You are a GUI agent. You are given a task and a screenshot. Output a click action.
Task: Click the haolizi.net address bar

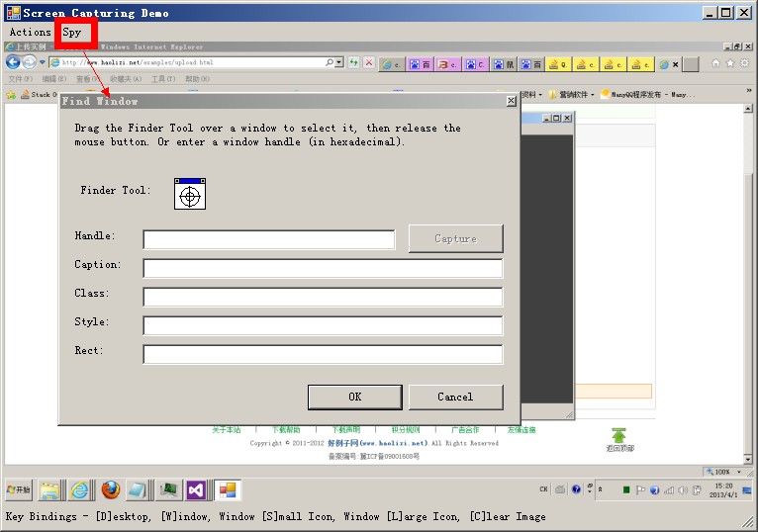click(186, 62)
